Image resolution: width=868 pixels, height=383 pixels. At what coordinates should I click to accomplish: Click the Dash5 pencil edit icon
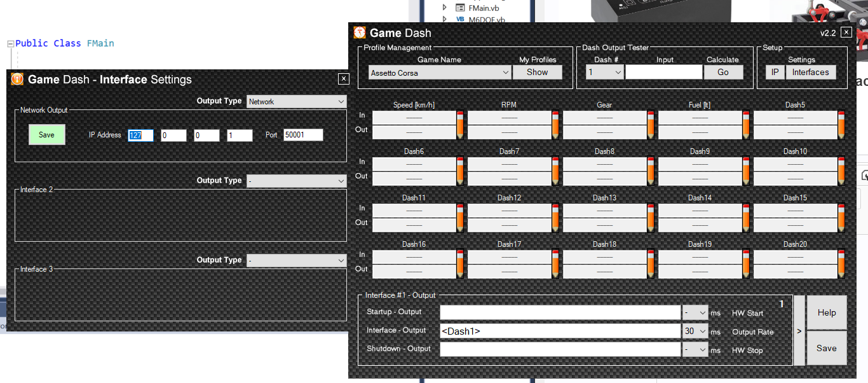click(x=842, y=125)
